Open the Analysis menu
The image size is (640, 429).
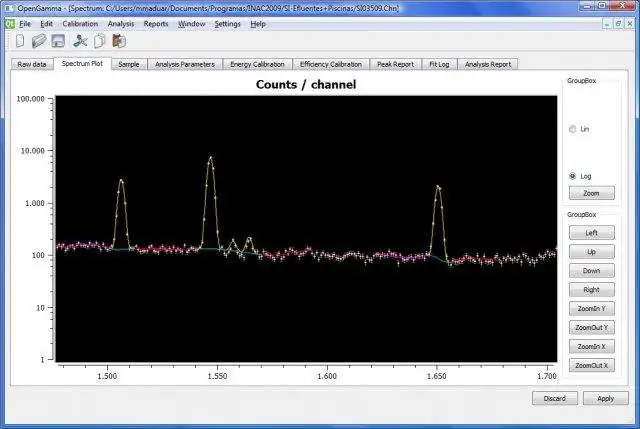click(x=121, y=24)
